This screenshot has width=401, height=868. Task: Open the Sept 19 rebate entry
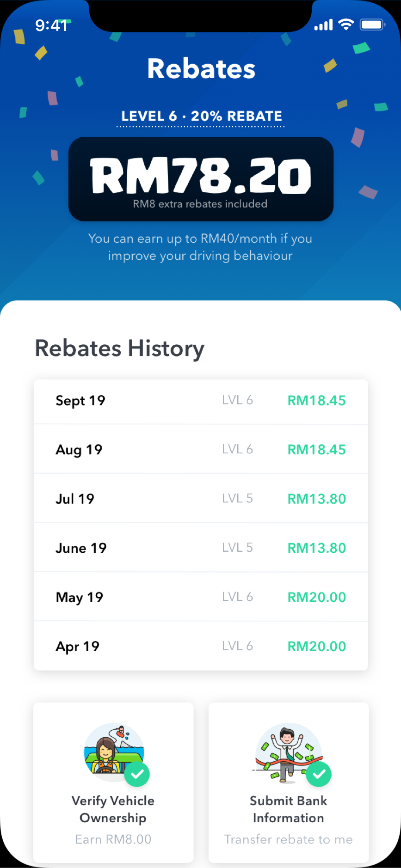(201, 401)
